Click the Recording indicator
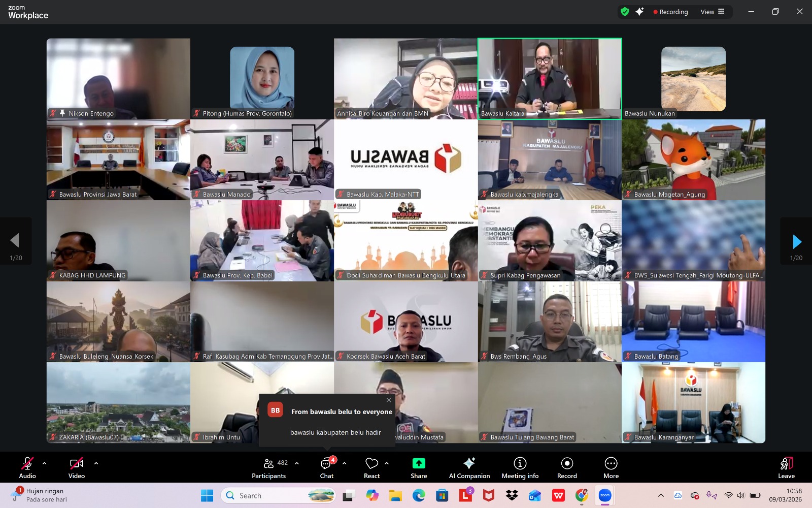This screenshot has width=812, height=508. pos(670,12)
